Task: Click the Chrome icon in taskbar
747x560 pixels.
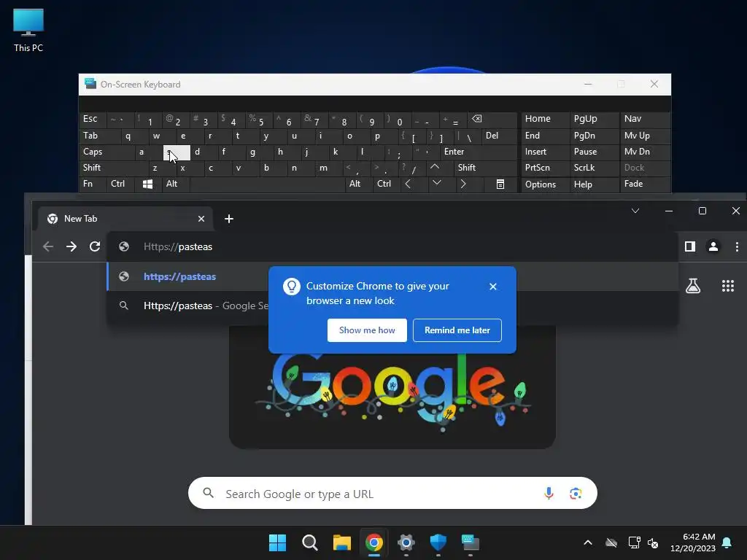Action: (374, 542)
